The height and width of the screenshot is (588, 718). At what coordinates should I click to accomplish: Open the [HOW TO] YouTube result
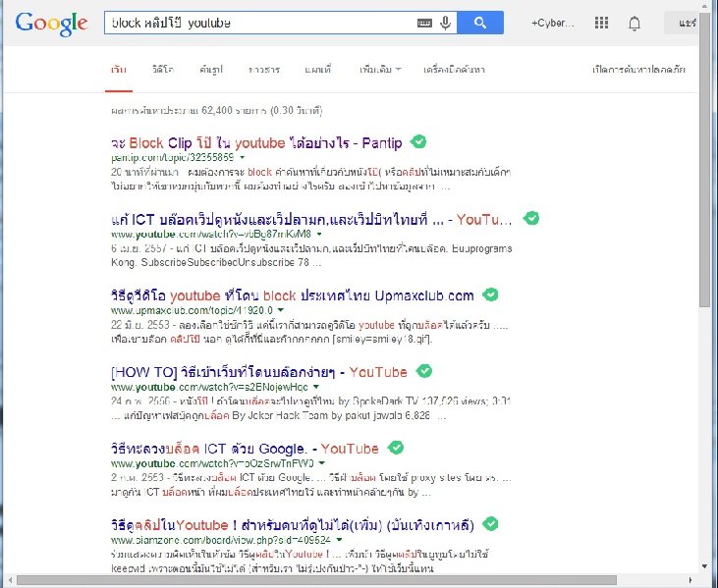click(258, 372)
